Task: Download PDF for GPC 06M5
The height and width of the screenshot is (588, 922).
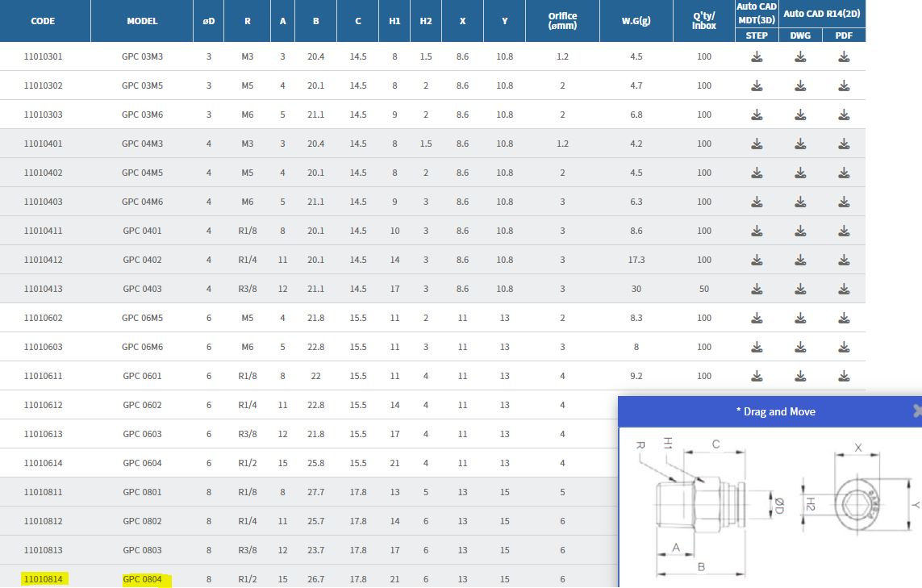Action: 844,318
